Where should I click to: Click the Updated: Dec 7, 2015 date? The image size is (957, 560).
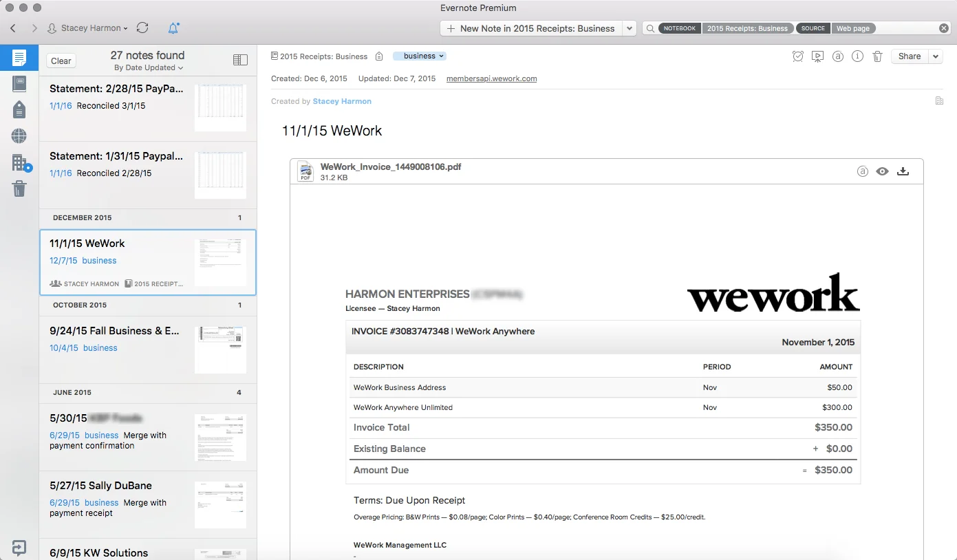tap(397, 78)
